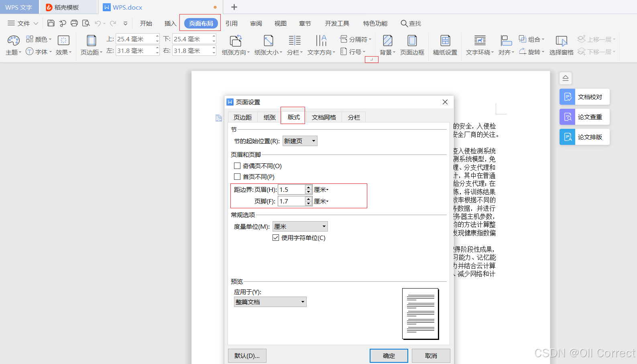The height and width of the screenshot is (364, 637).
Task: Open the 分栏 columns icon
Action: (295, 45)
